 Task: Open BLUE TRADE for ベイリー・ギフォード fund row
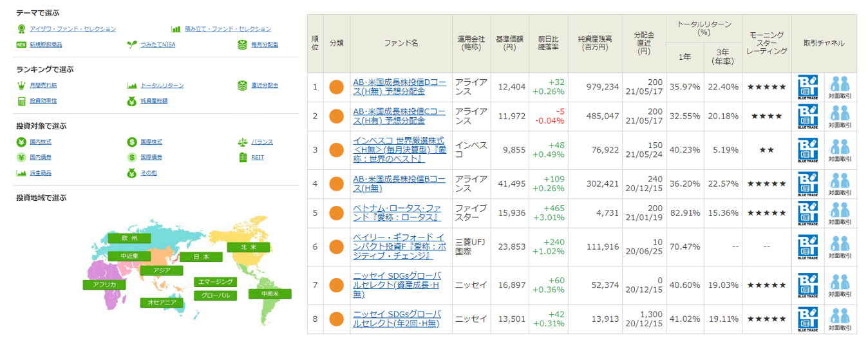click(x=807, y=247)
